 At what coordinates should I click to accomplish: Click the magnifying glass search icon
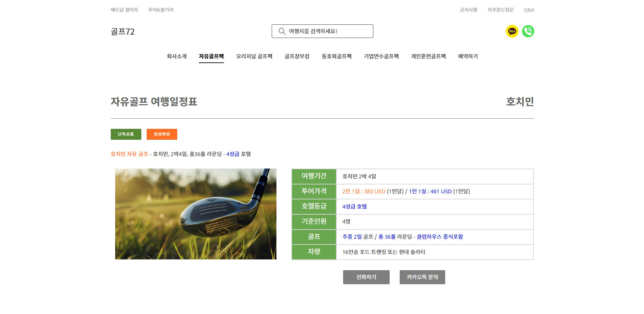(282, 31)
